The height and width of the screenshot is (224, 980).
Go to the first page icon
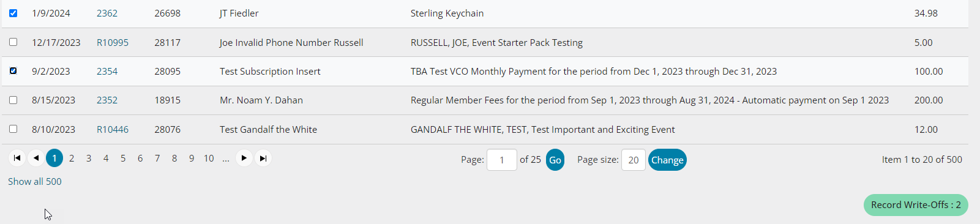click(x=17, y=158)
